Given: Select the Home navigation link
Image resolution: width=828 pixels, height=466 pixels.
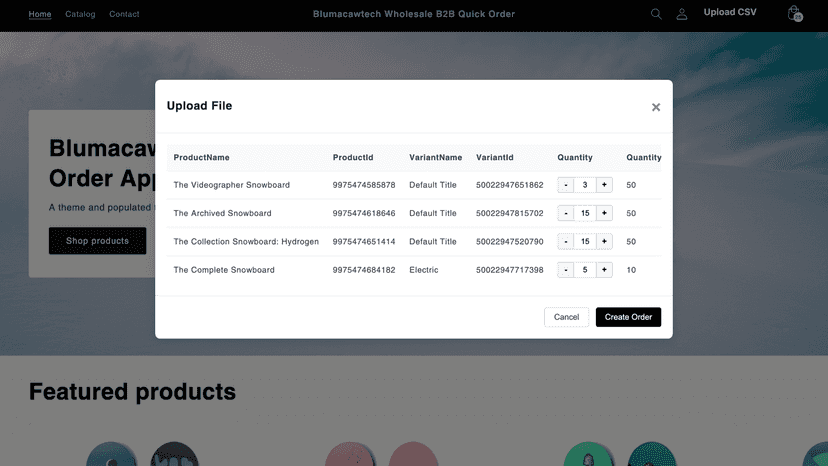Looking at the screenshot, I should pyautogui.click(x=40, y=14).
